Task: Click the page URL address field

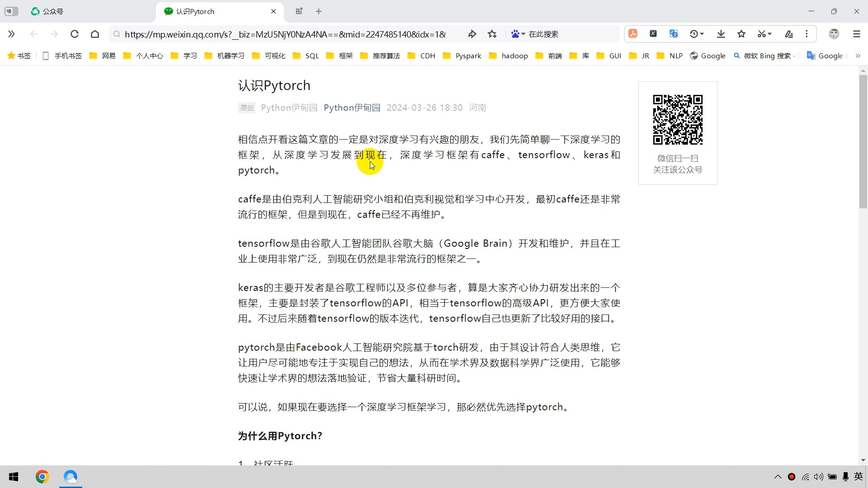Action: [285, 34]
